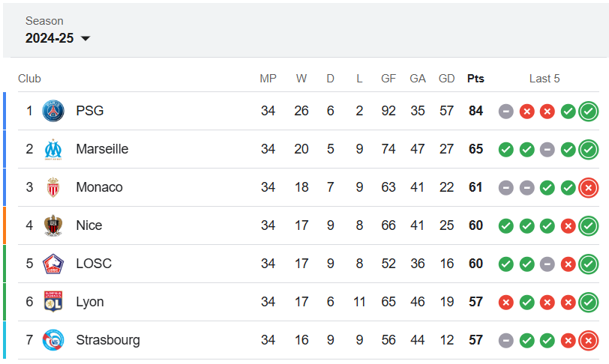Click Monaco's latest loss result icon
Image resolution: width=609 pixels, height=364 pixels.
tap(589, 188)
